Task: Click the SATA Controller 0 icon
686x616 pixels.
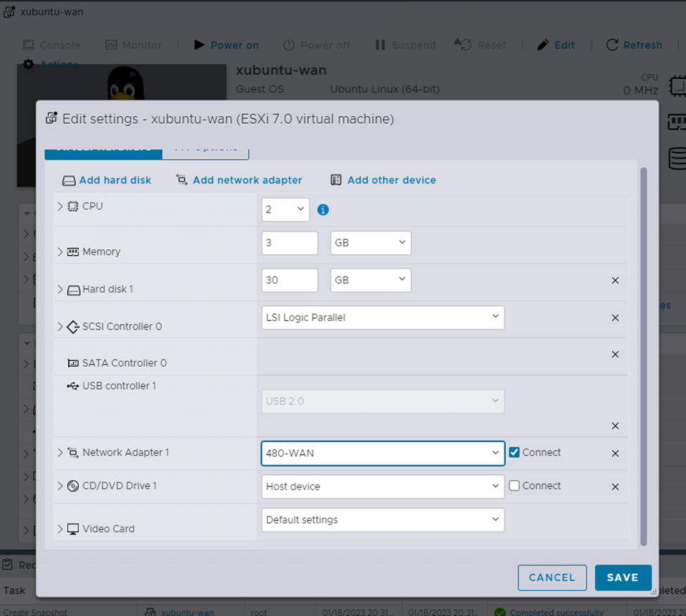Action: coord(73,363)
